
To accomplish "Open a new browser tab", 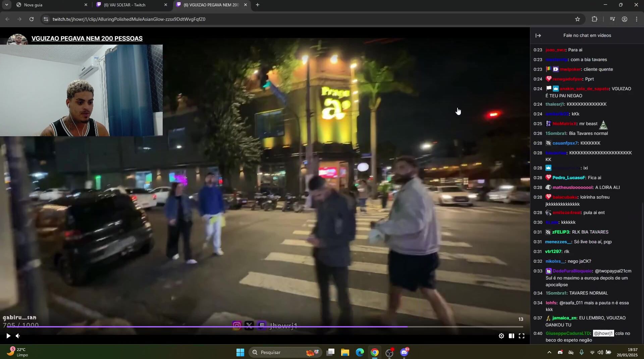I will click(258, 5).
